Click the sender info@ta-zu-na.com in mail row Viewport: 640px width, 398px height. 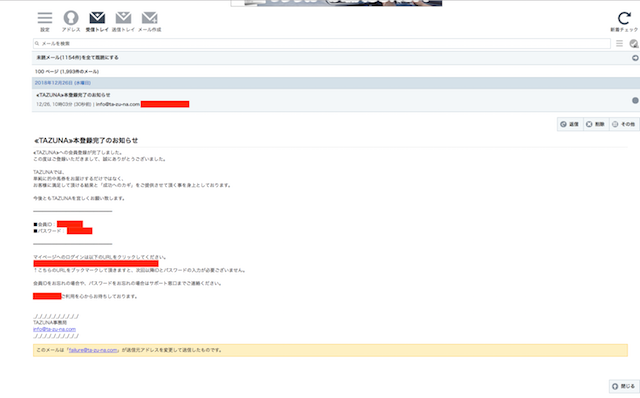pos(118,105)
